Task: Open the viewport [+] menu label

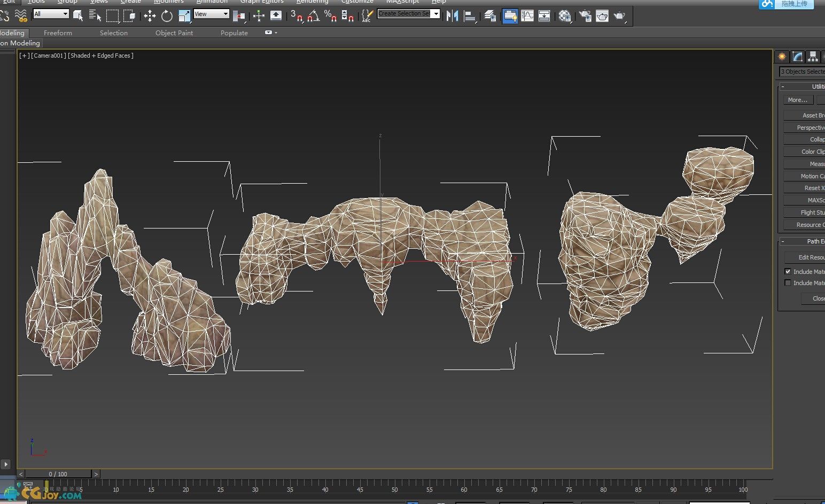Action: 24,56
